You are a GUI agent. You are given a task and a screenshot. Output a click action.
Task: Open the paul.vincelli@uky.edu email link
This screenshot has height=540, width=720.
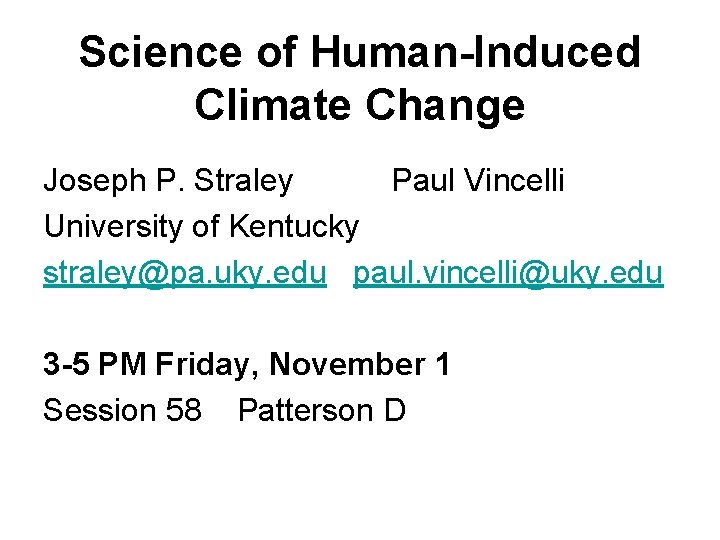coord(508,273)
